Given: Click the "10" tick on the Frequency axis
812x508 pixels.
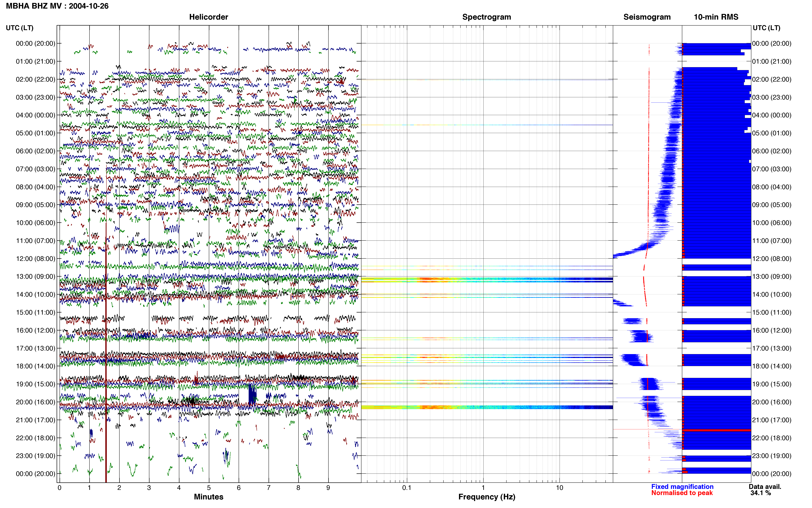Looking at the screenshot, I should (x=559, y=487).
